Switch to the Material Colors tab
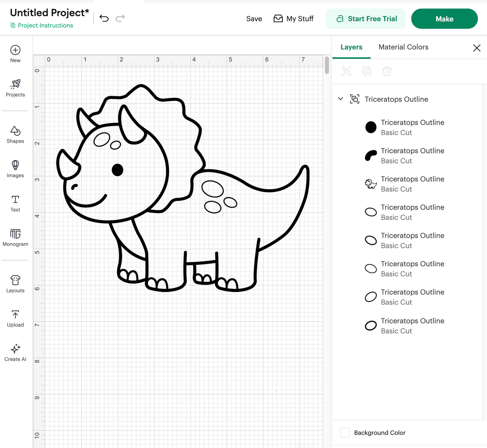The height and width of the screenshot is (448, 487). click(403, 47)
